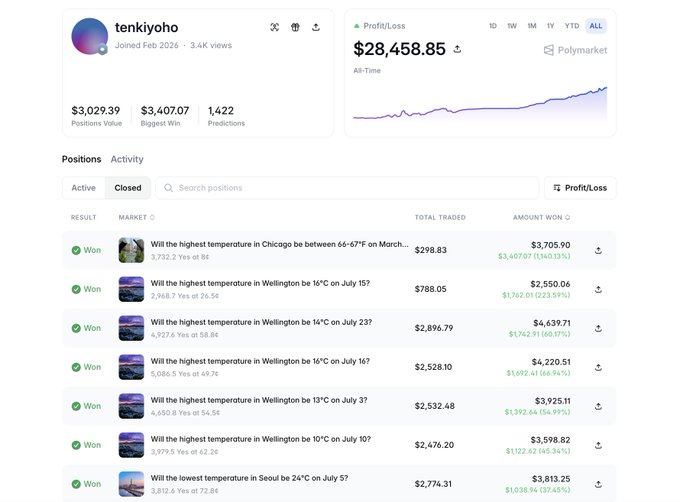Open Wellington 14°C on July 23 market
Image resolution: width=680 pixels, height=502 pixels.
[261, 322]
